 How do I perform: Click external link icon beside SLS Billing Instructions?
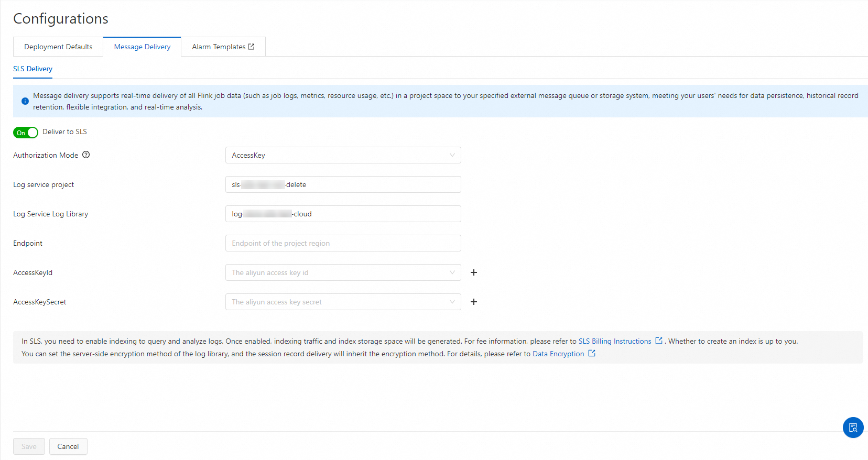659,341
